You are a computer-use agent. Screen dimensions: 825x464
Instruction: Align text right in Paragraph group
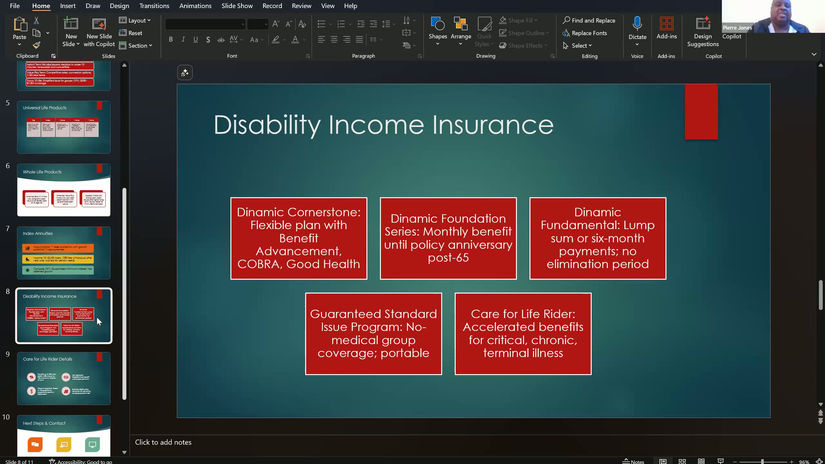coord(347,40)
